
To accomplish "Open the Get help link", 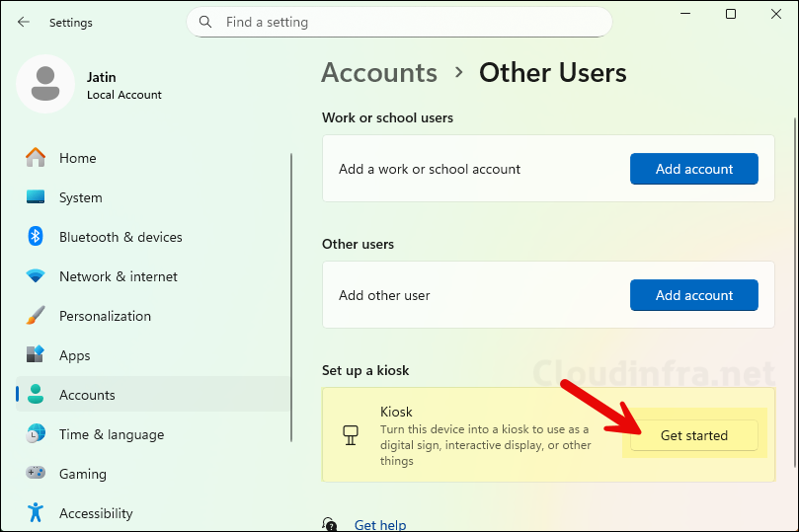I will 380,525.
